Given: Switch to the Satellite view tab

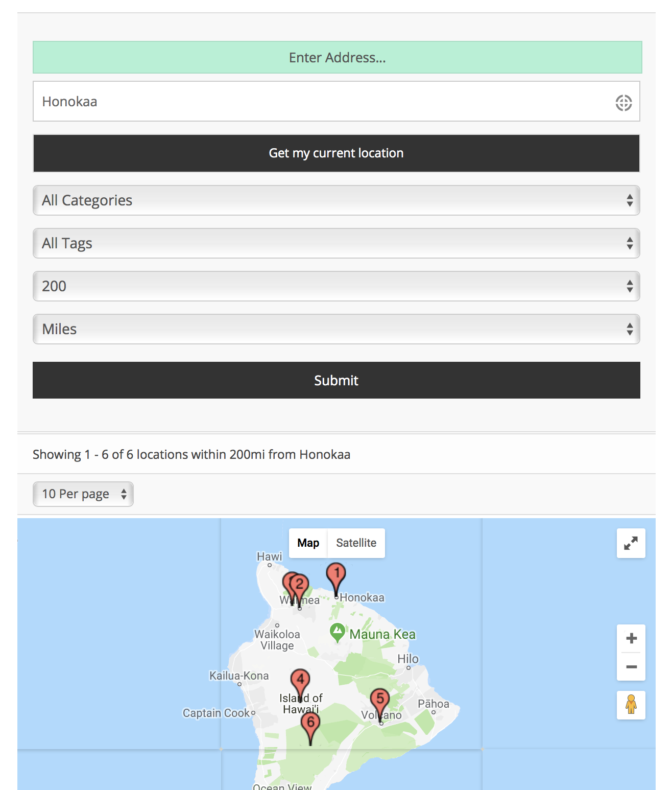Looking at the screenshot, I should tap(356, 543).
